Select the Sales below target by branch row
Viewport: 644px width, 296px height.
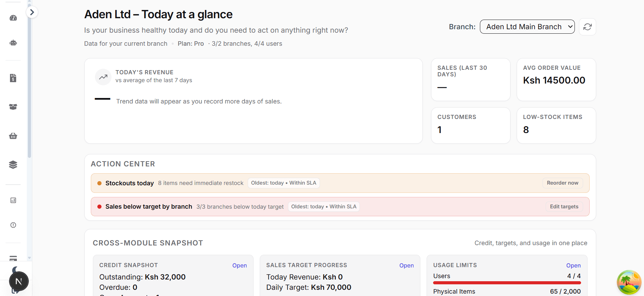point(340,207)
